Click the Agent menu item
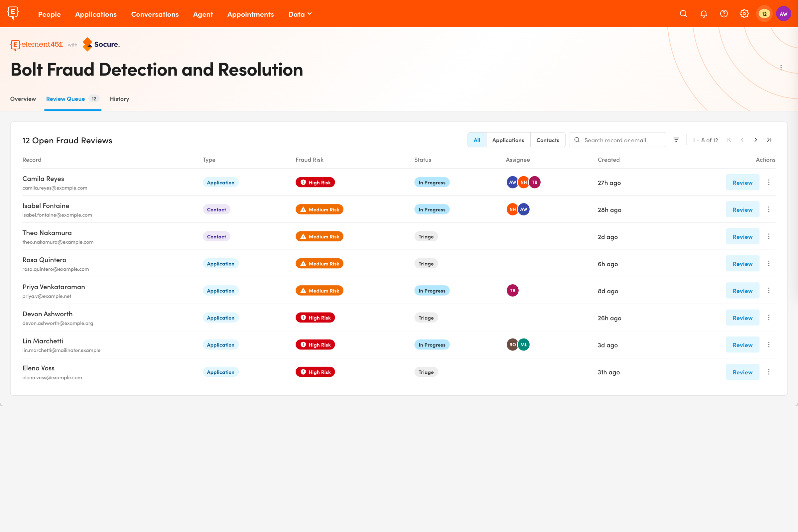Viewport: 798px width, 532px height. pos(203,14)
